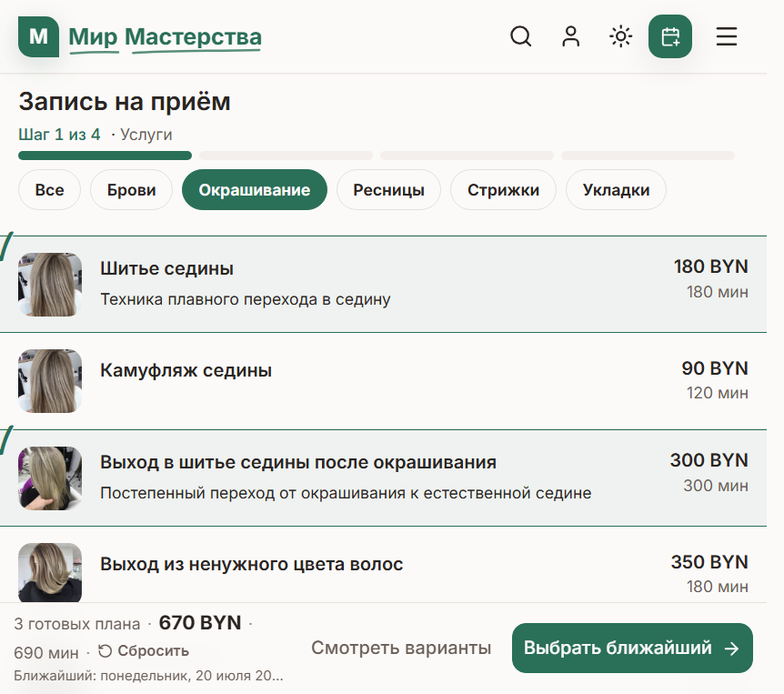Click the 120 мин duration text
Image resolution: width=784 pixels, height=694 pixels.
[718, 393]
